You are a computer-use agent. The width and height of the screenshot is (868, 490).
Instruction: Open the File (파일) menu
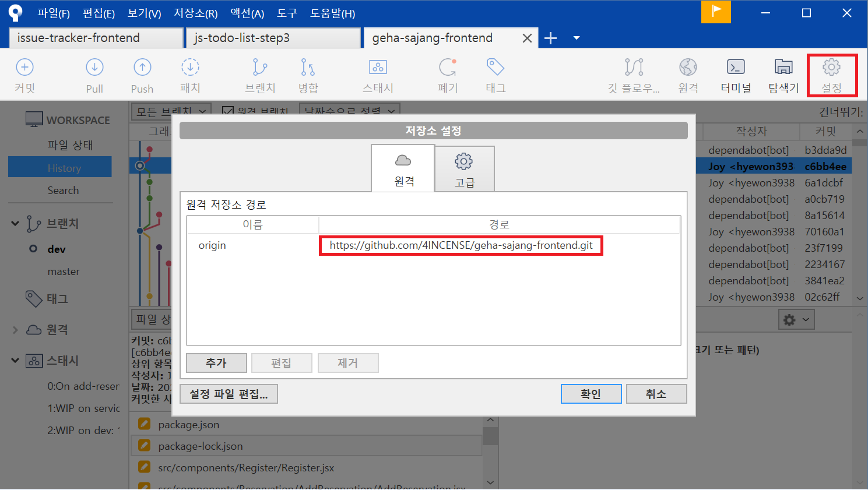54,13
